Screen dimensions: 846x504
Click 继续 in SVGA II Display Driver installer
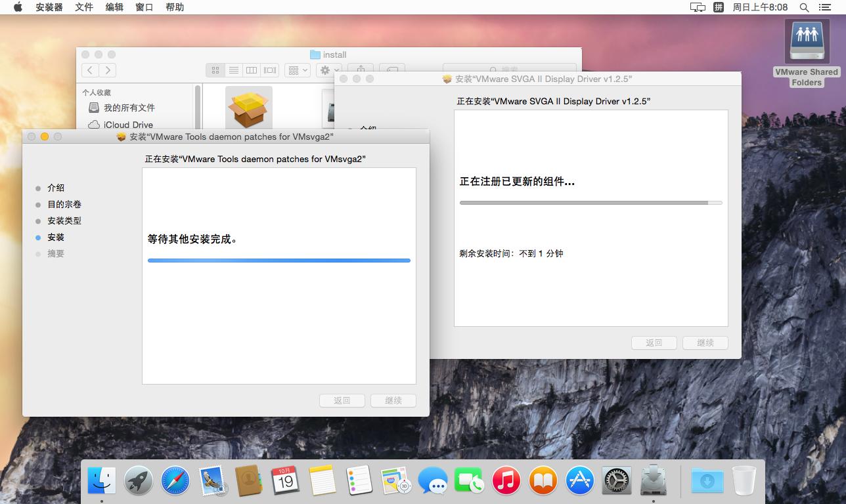click(x=705, y=343)
